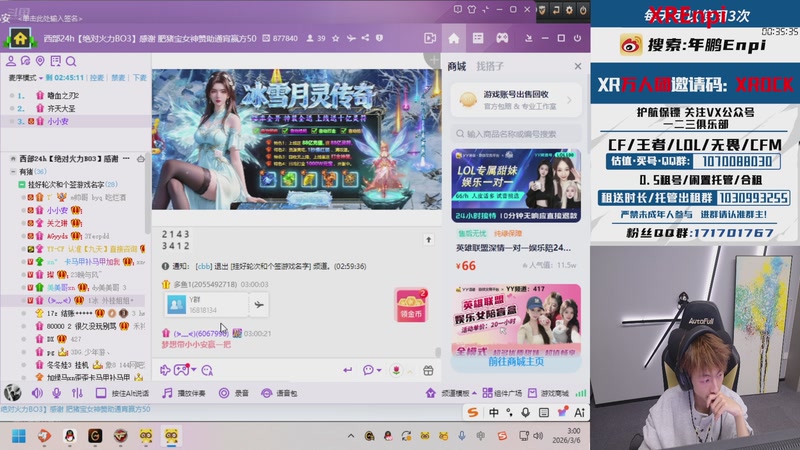The image size is (800, 450).
Task: Select mic queue user 小小安
Action: click(x=58, y=121)
